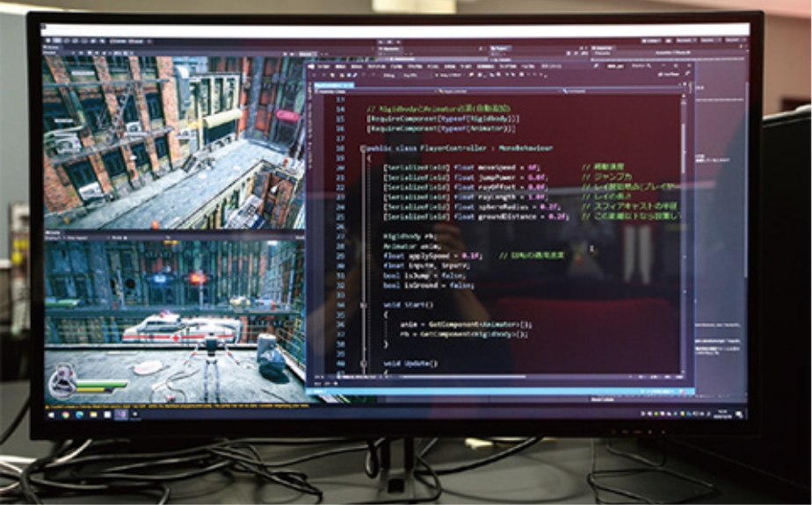Click the 'rb = GetComponent<Rigidbody>()' line

(464, 335)
